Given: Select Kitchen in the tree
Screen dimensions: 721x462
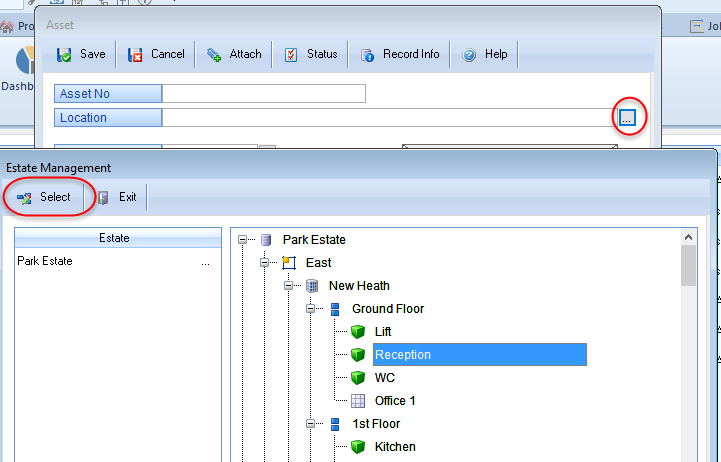Looking at the screenshot, I should tap(395, 447).
